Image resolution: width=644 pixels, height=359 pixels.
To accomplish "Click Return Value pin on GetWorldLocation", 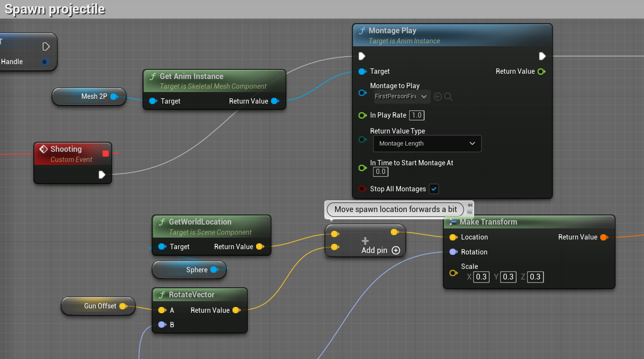I will pyautogui.click(x=260, y=247).
